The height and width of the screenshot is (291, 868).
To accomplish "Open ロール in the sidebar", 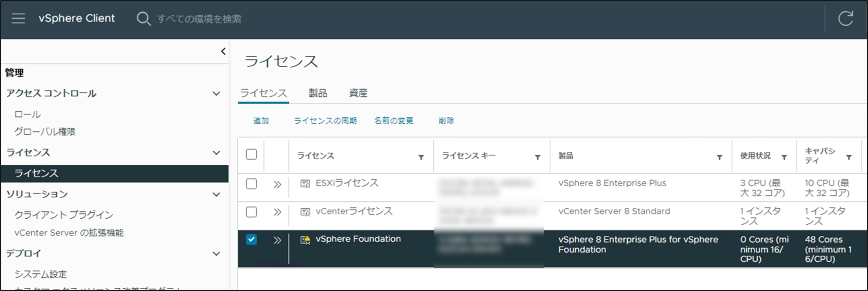I will point(27,114).
